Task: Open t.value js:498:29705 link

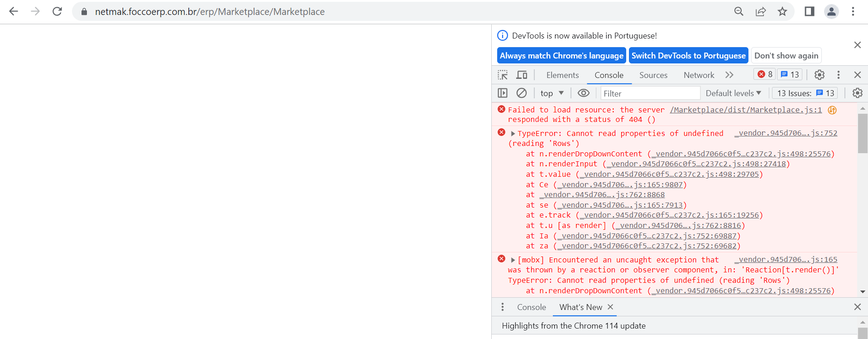Action: pyautogui.click(x=669, y=174)
